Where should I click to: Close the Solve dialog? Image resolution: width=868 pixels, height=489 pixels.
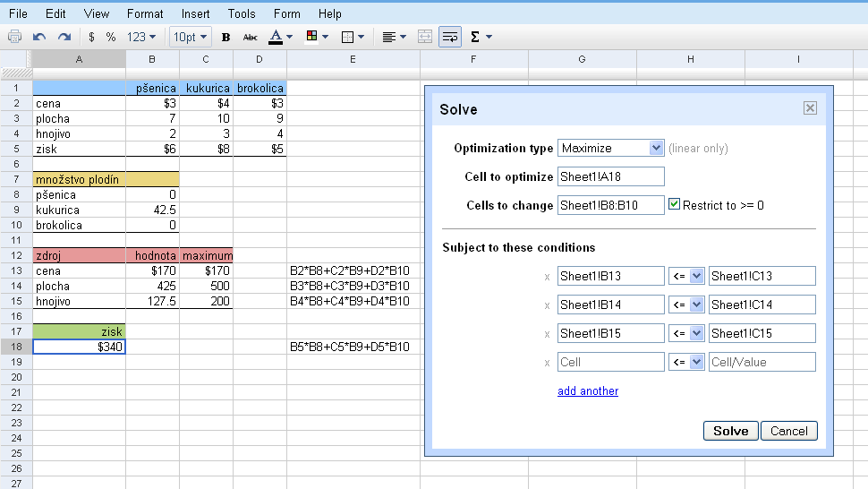click(810, 108)
